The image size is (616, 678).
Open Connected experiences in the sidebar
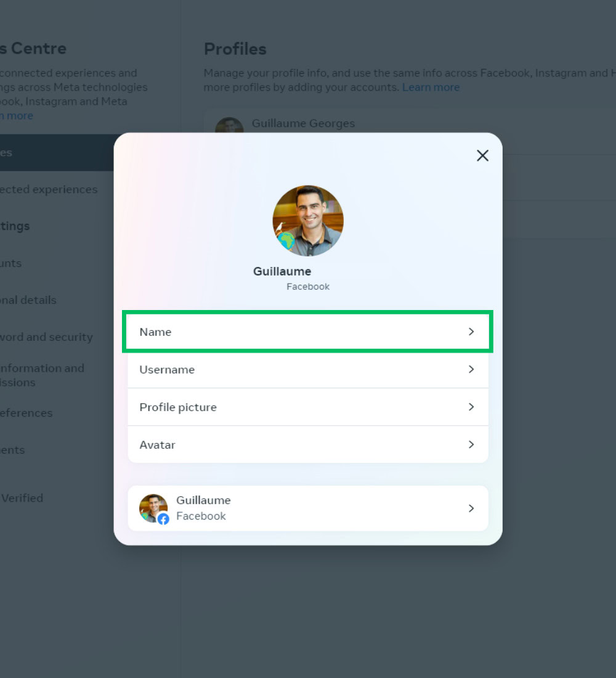click(x=49, y=189)
